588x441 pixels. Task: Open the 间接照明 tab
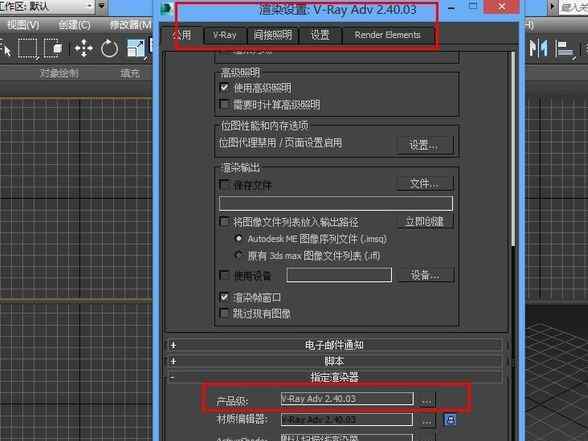click(x=273, y=35)
